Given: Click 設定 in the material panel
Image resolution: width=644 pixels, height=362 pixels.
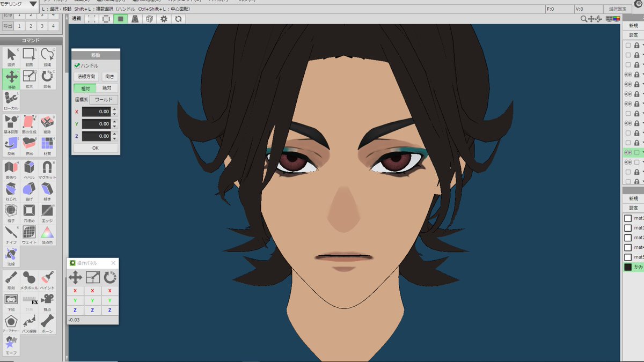Looking at the screenshot, I should pos(633,208).
